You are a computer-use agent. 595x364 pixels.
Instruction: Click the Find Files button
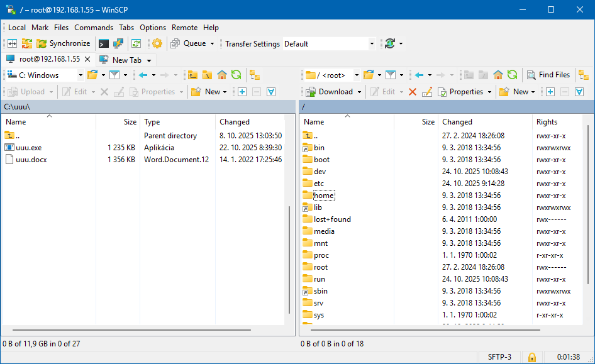coord(548,75)
